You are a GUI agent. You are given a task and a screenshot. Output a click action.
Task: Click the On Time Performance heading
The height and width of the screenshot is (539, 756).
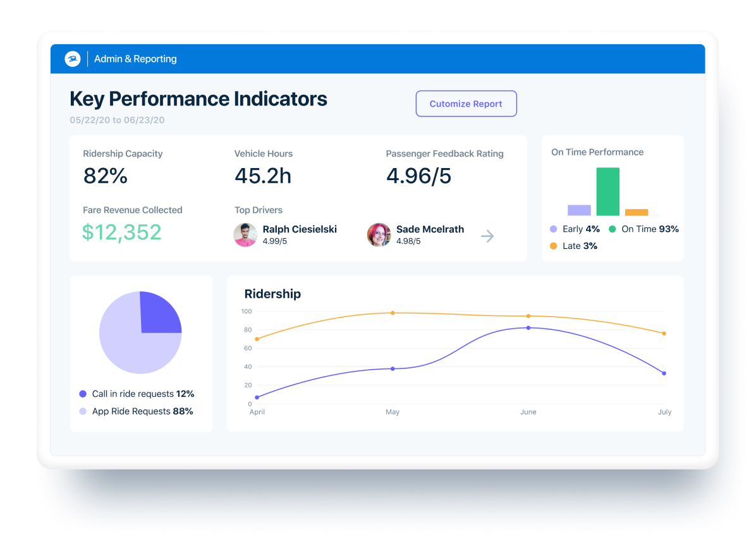tap(597, 152)
